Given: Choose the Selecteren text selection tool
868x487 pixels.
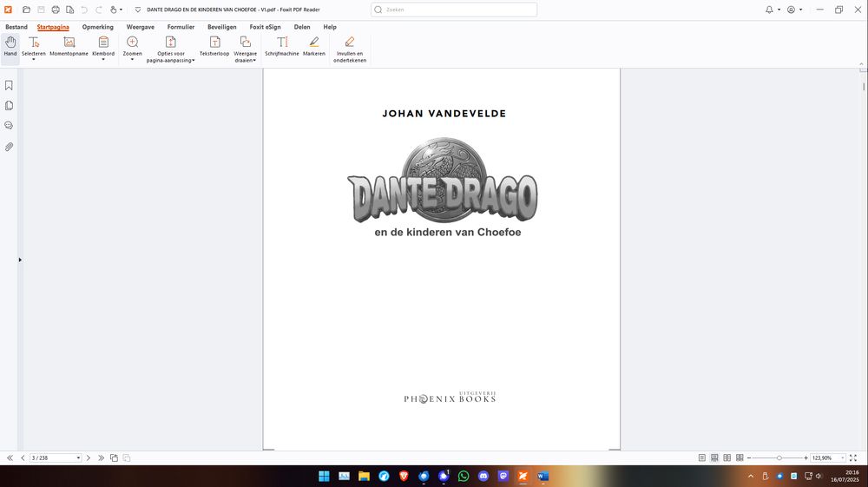Looking at the screenshot, I should pyautogui.click(x=34, y=45).
